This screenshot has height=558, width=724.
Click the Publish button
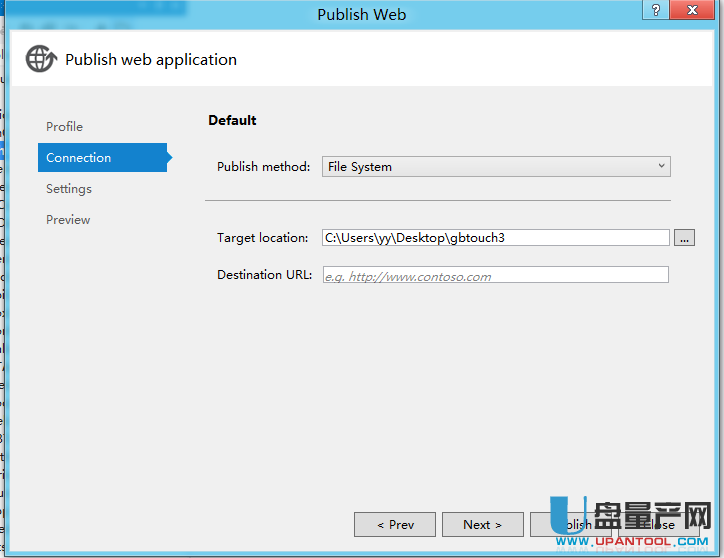(571, 524)
